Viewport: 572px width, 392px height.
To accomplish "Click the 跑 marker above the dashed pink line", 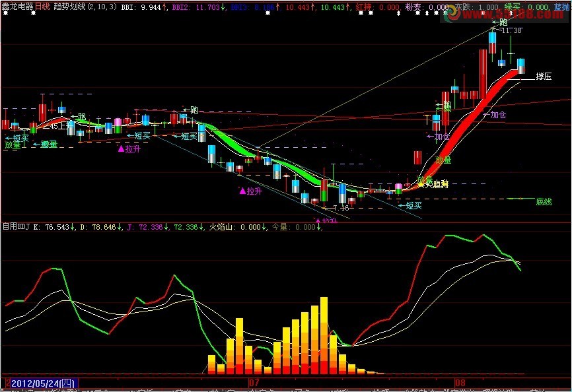I will click(190, 110).
